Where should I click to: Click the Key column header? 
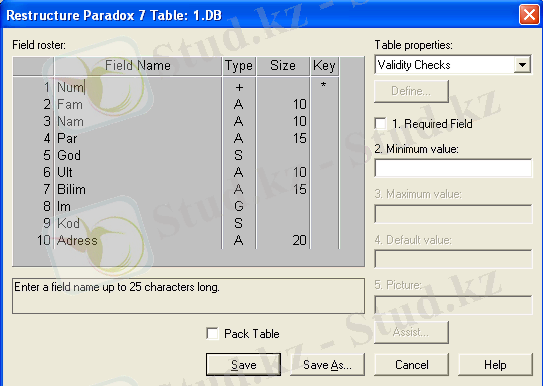tap(324, 65)
